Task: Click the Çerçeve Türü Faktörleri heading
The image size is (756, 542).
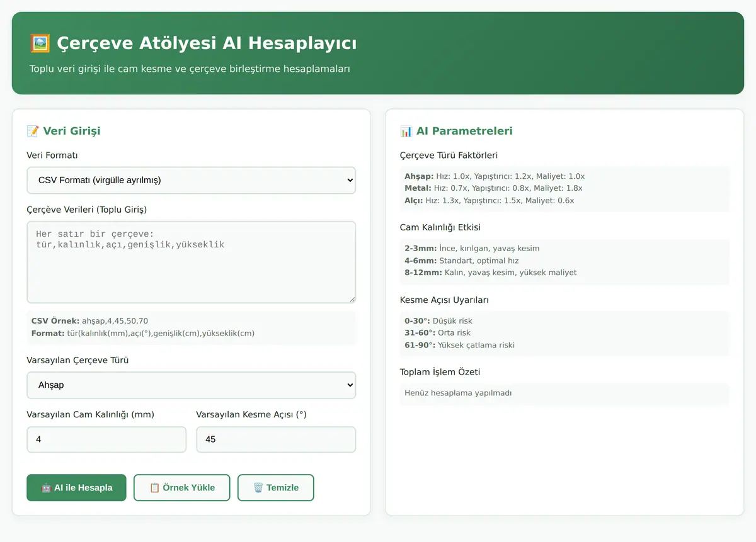Action: (x=449, y=155)
